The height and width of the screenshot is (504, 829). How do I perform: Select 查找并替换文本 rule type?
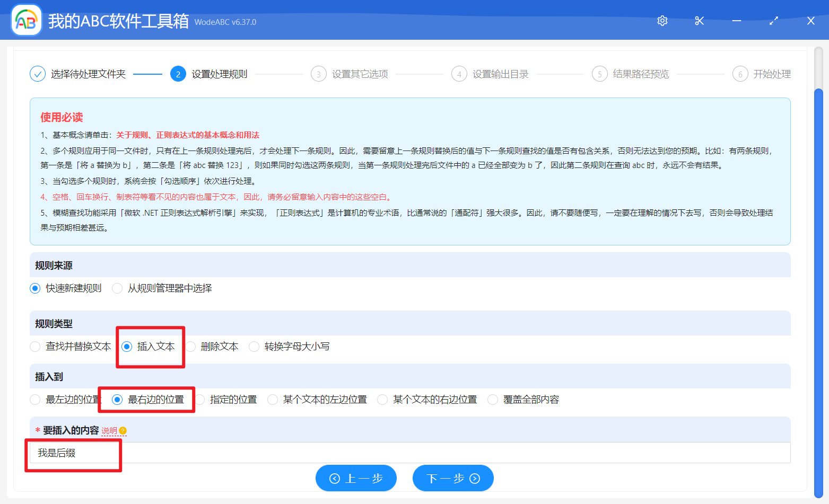(36, 347)
